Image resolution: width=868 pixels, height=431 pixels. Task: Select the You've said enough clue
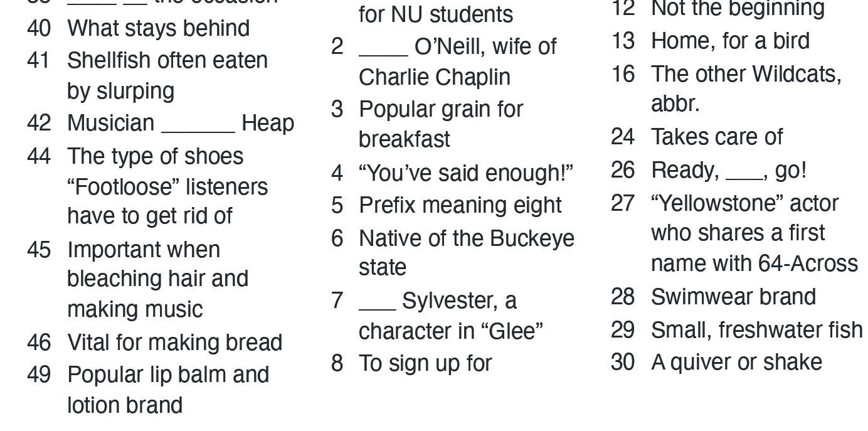pyautogui.click(x=452, y=173)
